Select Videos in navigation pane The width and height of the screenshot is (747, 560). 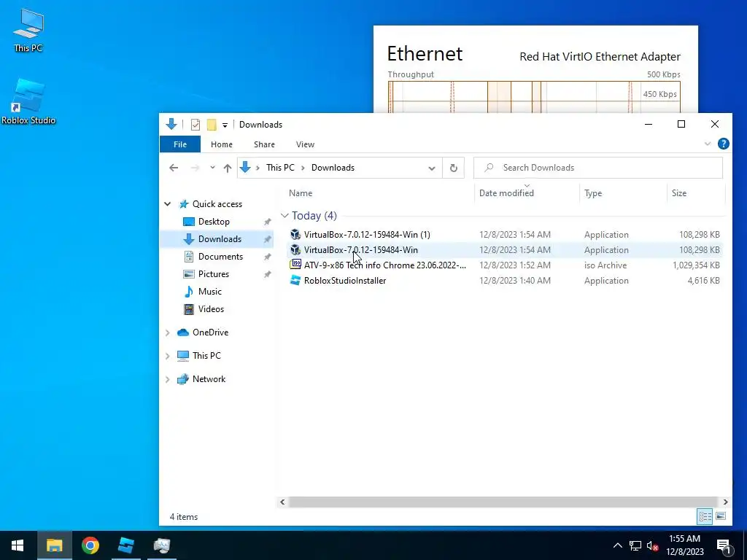pyautogui.click(x=211, y=309)
